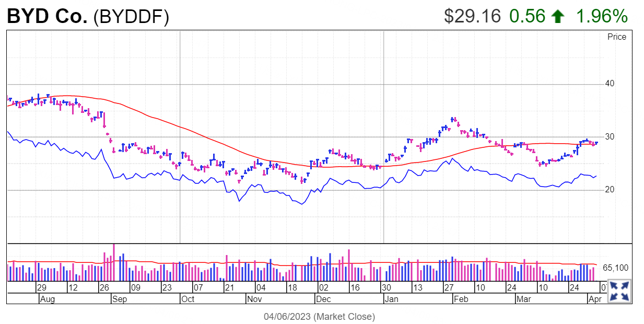644x324 pixels.
Task: Select the Sep month label
Action: pyautogui.click(x=119, y=299)
